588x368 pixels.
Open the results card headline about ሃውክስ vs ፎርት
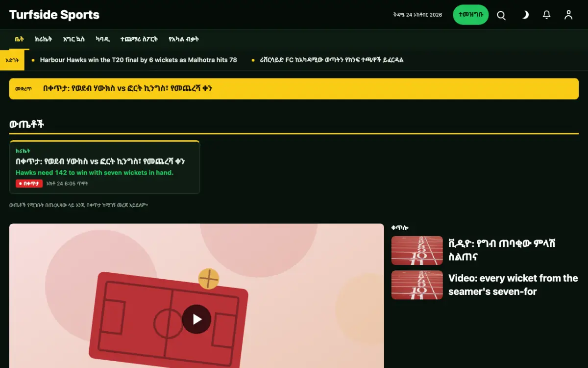(100, 161)
